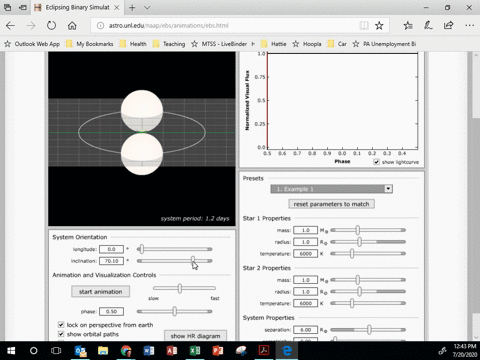
Task: Open Cortana search circle
Action: tap(34, 351)
